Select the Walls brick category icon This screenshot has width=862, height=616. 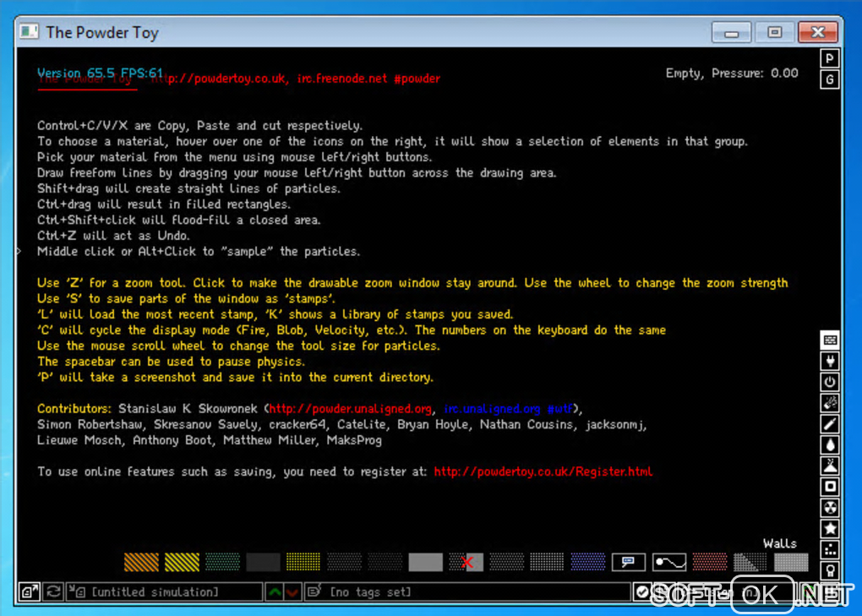[x=830, y=341]
